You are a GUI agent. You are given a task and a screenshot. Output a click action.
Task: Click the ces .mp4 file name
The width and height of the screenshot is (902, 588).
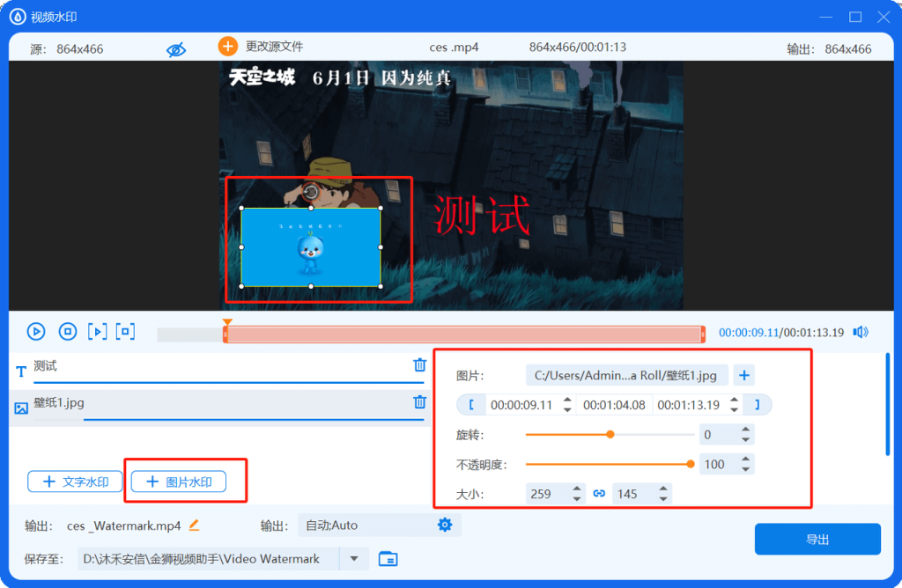(x=454, y=48)
